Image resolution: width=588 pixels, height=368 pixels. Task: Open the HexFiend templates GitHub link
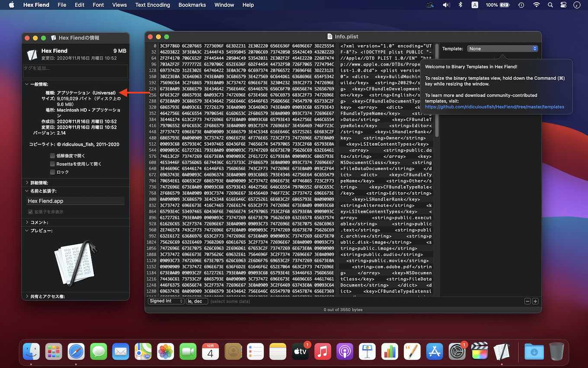tap(495, 107)
